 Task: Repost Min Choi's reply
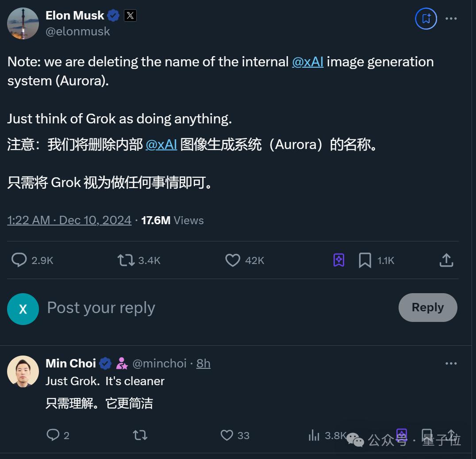140,436
